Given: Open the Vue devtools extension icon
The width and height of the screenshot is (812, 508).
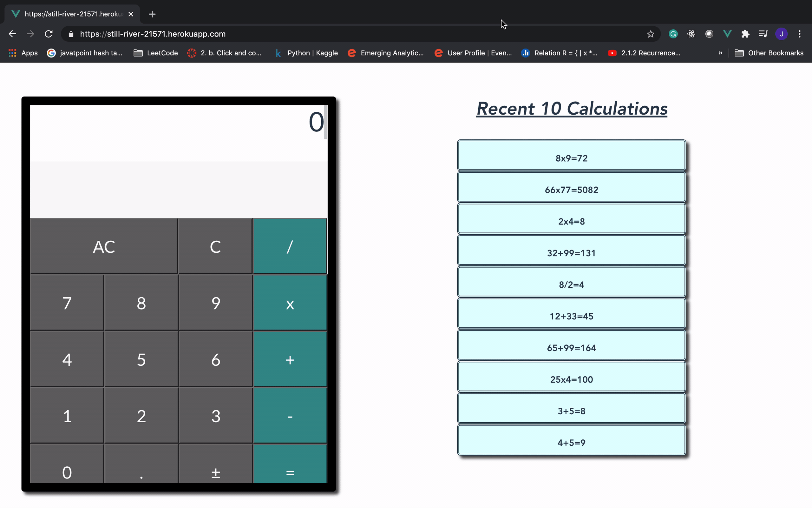Looking at the screenshot, I should (x=727, y=34).
